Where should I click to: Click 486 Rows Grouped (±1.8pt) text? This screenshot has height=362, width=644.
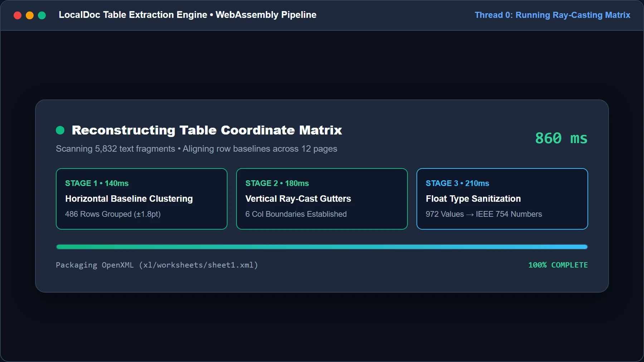pos(113,214)
